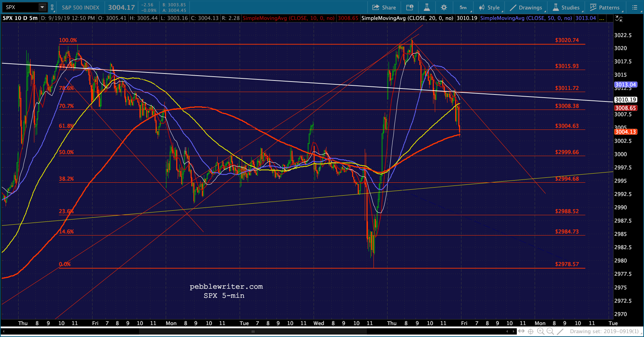
Task: Select the line drawing tool at bottom
Action: [x=560, y=331]
